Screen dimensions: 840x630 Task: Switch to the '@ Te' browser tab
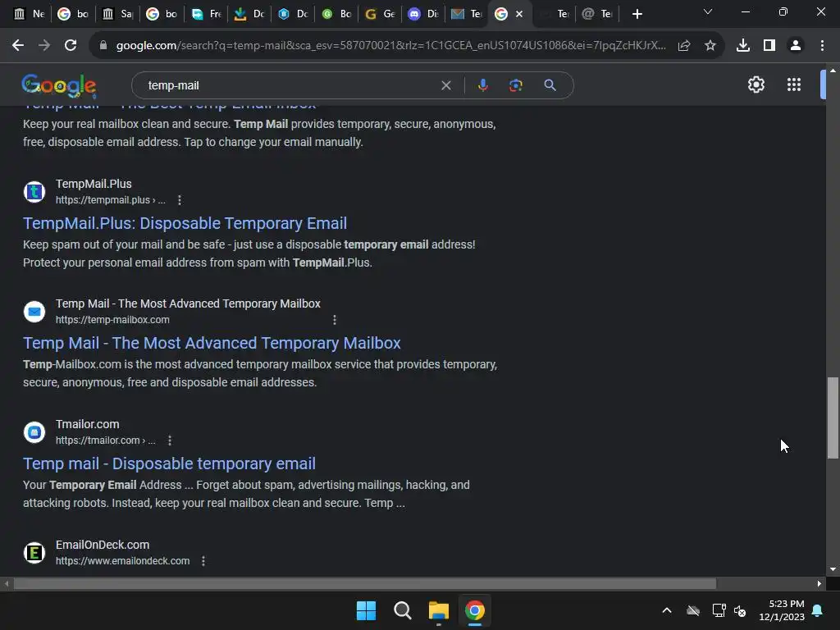click(x=597, y=14)
